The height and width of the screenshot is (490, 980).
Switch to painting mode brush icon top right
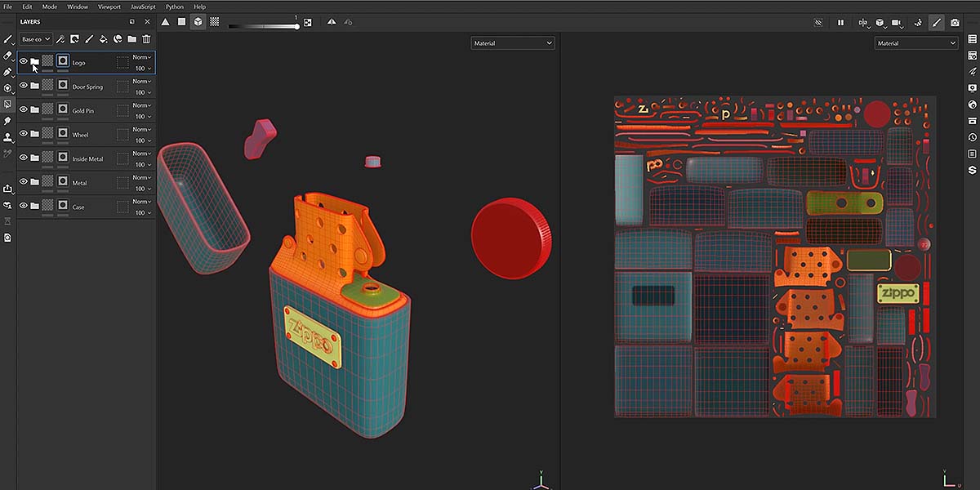pyautogui.click(x=937, y=22)
